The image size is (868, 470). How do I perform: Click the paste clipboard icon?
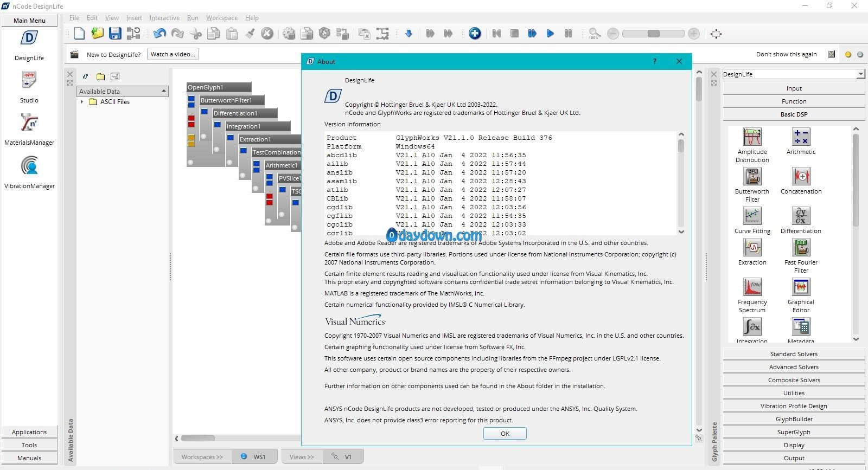point(232,34)
